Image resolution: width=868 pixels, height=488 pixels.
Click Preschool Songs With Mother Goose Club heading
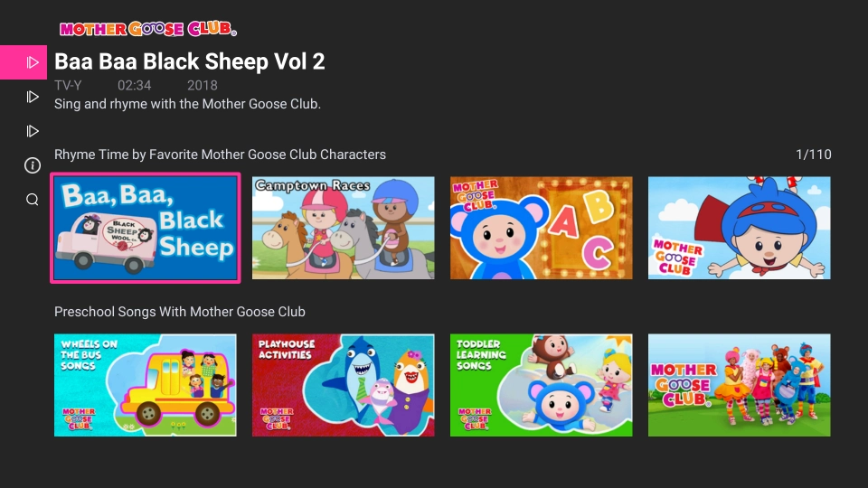tap(179, 312)
